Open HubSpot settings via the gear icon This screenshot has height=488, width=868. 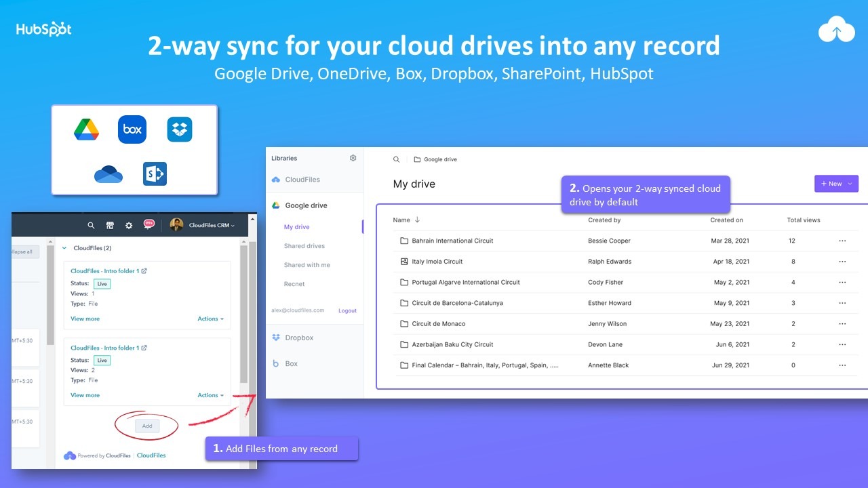coord(128,225)
